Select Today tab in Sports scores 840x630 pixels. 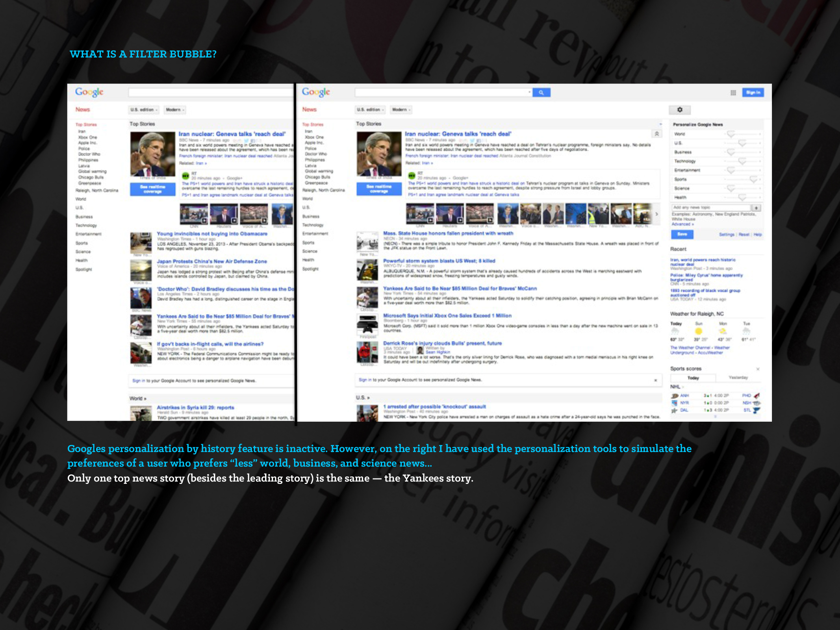[x=693, y=378]
